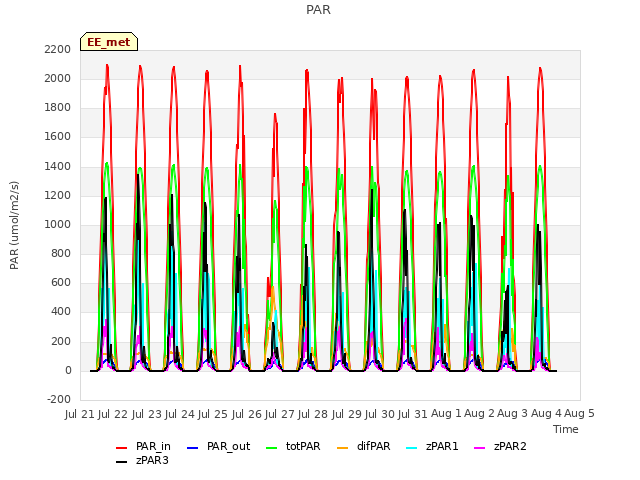
Task: Click the green totPAR legend swatch
Action: [271, 448]
